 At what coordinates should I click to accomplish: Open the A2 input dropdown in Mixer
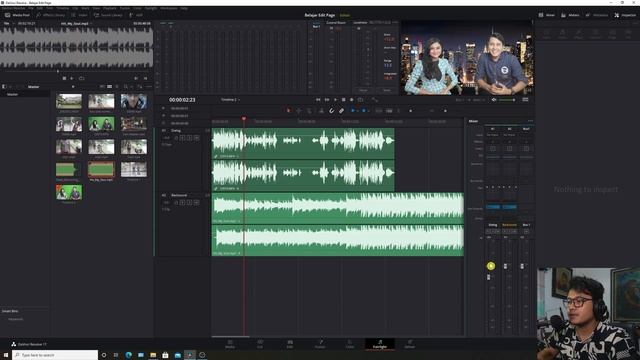(x=509, y=135)
